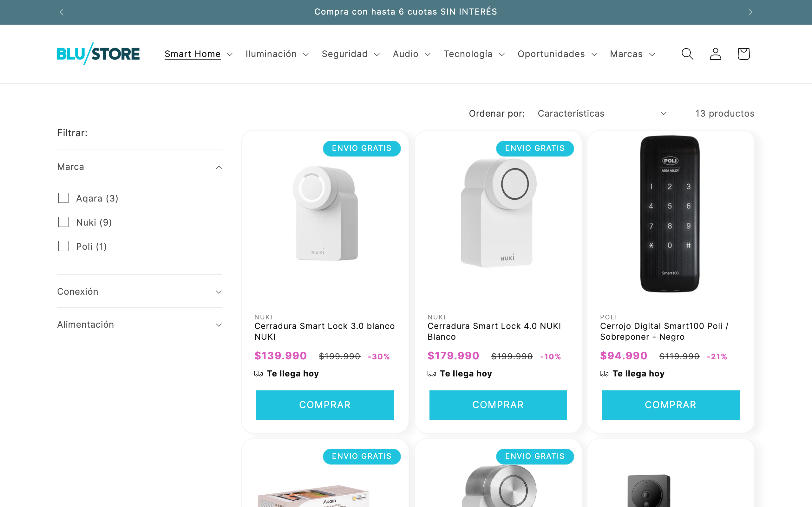Open the search panel
Screen dimensions: 812x507
(x=687, y=54)
